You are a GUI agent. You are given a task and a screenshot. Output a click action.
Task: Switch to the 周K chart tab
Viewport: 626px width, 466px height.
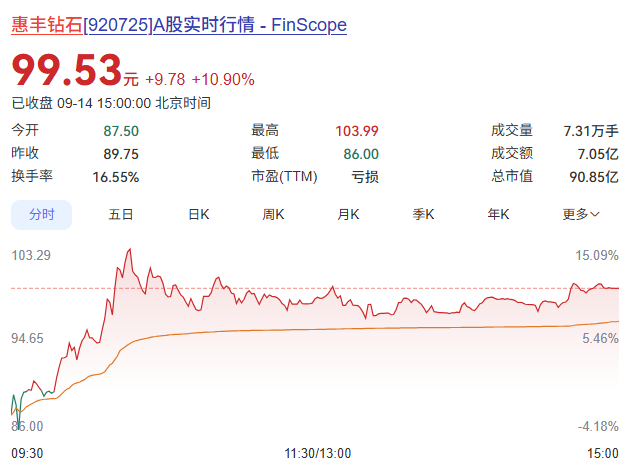[273, 215]
